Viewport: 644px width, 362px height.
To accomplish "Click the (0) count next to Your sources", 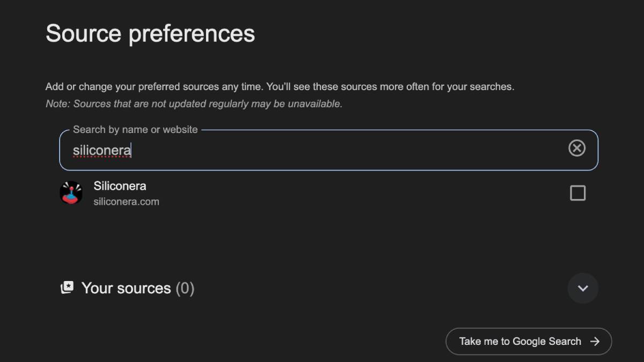I will pyautogui.click(x=185, y=289).
